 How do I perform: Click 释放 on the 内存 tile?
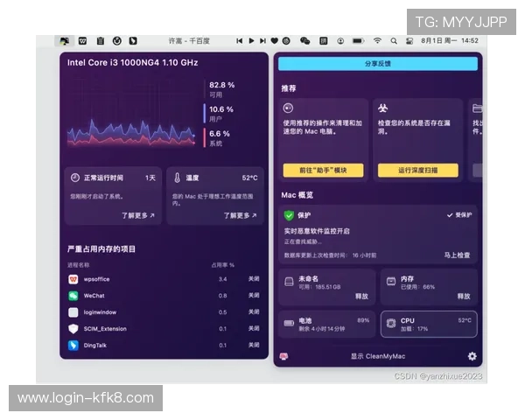(x=464, y=296)
